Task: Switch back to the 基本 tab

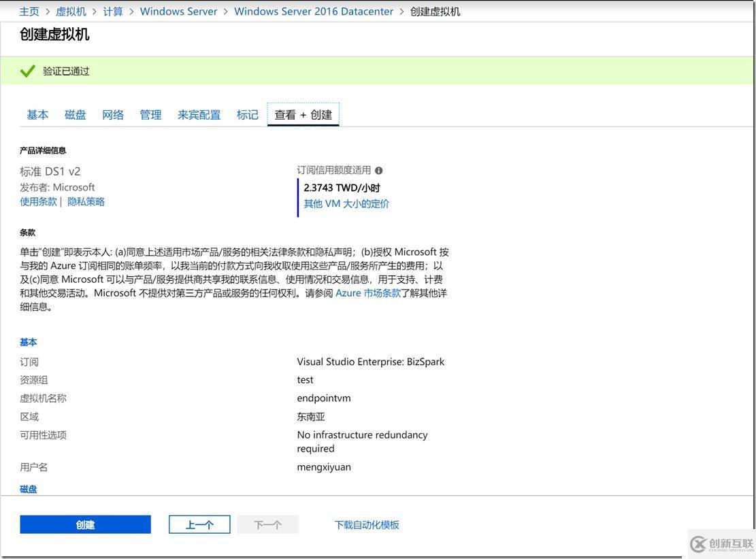Action: 37,114
